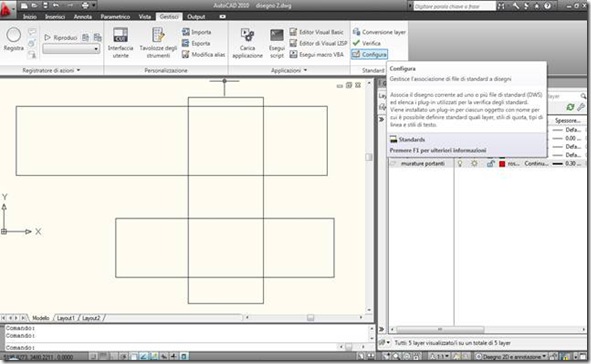This screenshot has height=364, width=591.
Task: Click the layer panel horizontal scrollbar
Action: 439,329
